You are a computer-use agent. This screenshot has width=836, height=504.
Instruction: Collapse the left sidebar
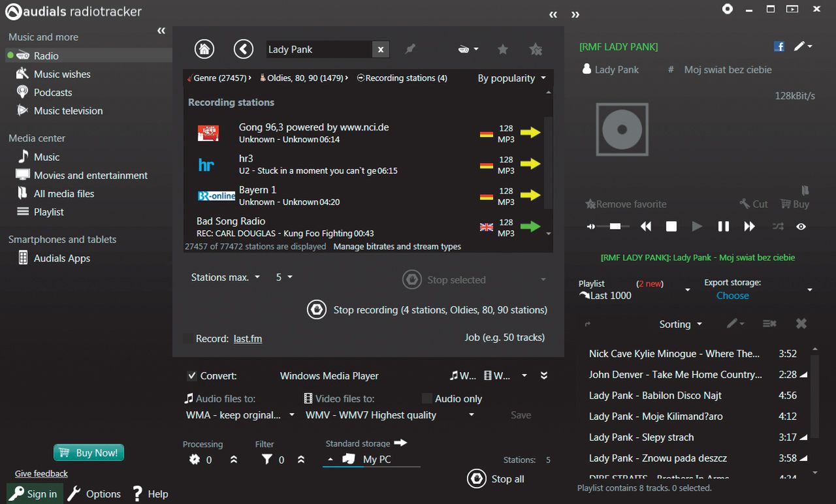coord(161,31)
